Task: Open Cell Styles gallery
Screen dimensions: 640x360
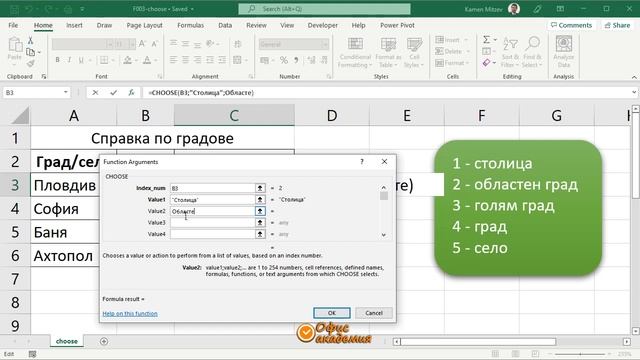Action: click(x=414, y=53)
